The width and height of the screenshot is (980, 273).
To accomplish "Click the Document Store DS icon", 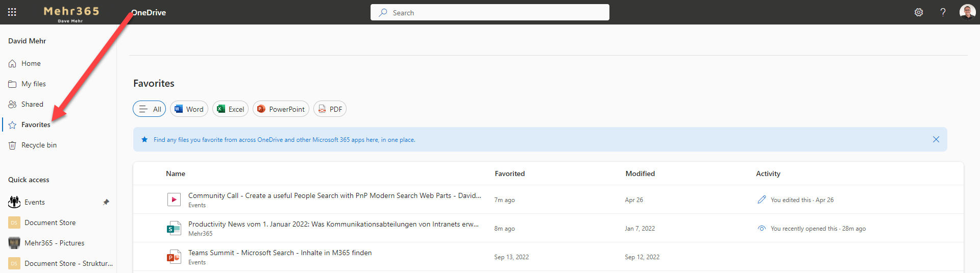I will [14, 222].
